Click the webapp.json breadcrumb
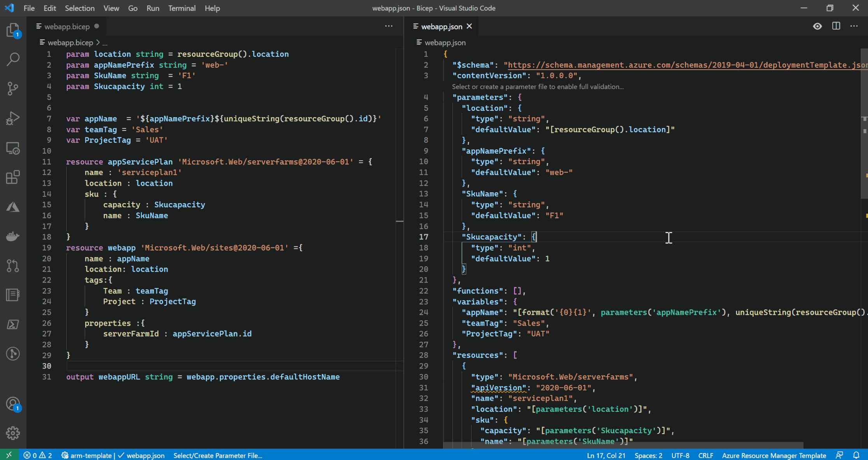This screenshot has height=460, width=868. click(441, 42)
